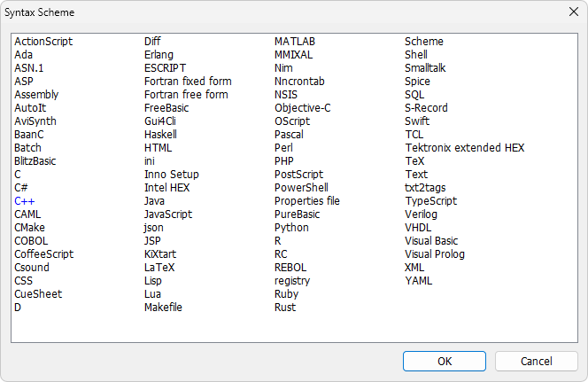Select the Properties file scheme

[306, 201]
